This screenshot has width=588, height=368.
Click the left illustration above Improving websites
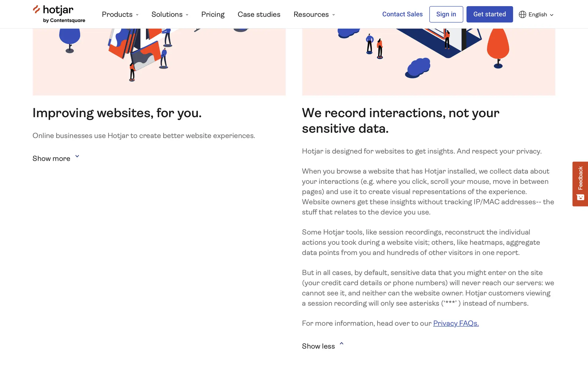pyautogui.click(x=159, y=62)
